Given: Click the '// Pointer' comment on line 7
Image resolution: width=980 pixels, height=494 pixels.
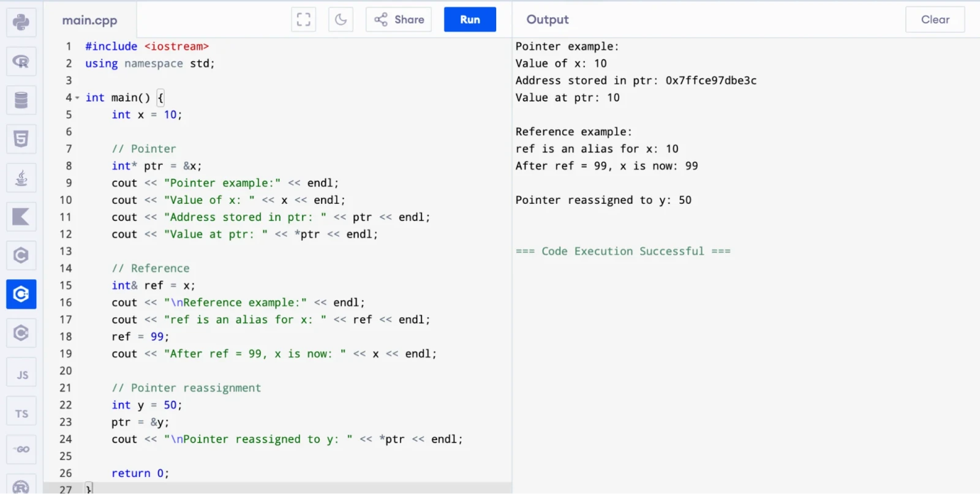Looking at the screenshot, I should [144, 149].
